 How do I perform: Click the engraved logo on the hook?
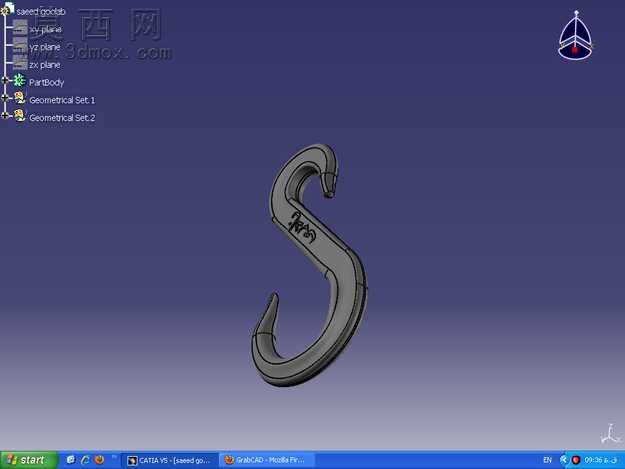(x=302, y=228)
